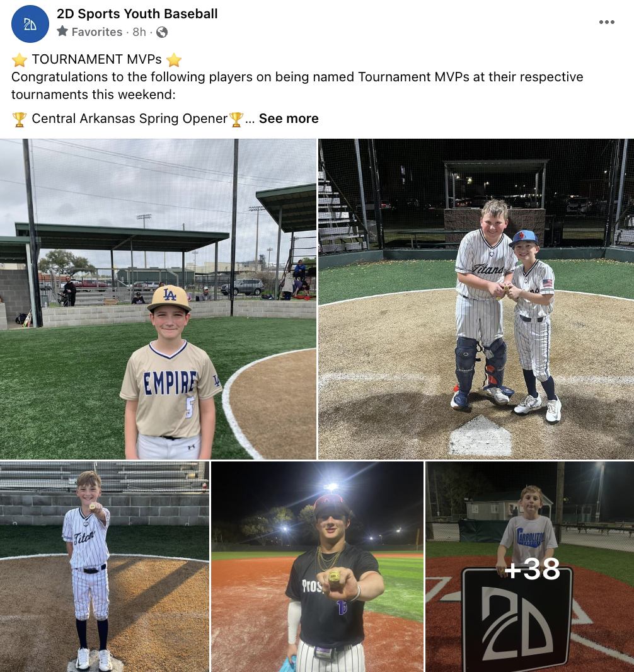The height and width of the screenshot is (672, 634).
Task: Click the Congratulations post body text
Action: 297,85
